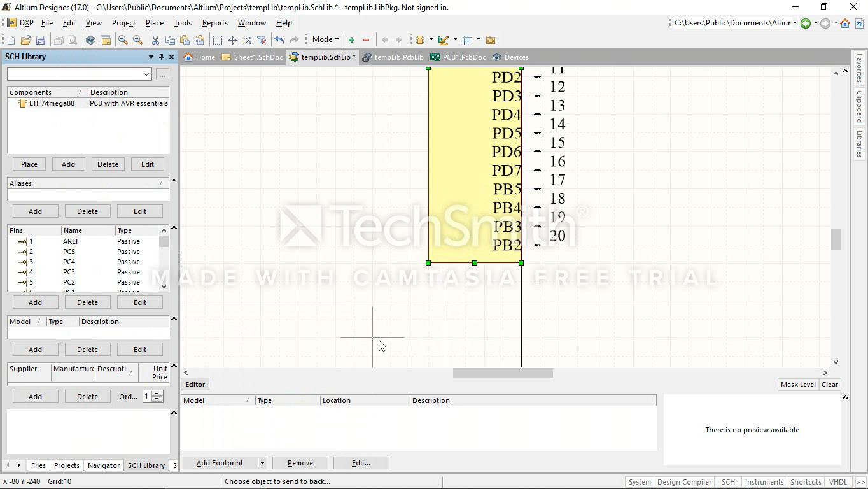Click the Place button under Components
Image resolution: width=868 pixels, height=489 pixels.
[x=29, y=164]
